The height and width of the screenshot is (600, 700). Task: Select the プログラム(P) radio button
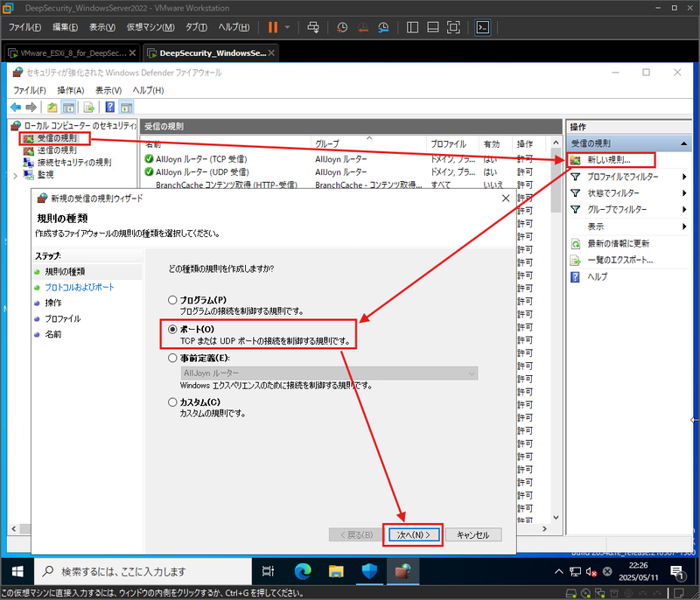click(x=172, y=300)
